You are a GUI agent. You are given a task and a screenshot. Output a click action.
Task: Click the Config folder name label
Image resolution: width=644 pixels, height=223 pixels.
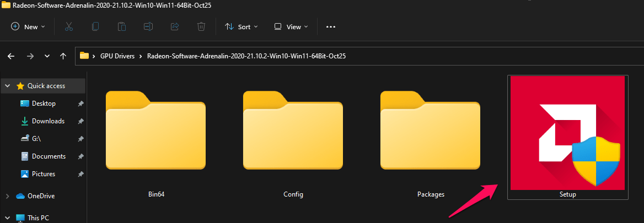293,194
